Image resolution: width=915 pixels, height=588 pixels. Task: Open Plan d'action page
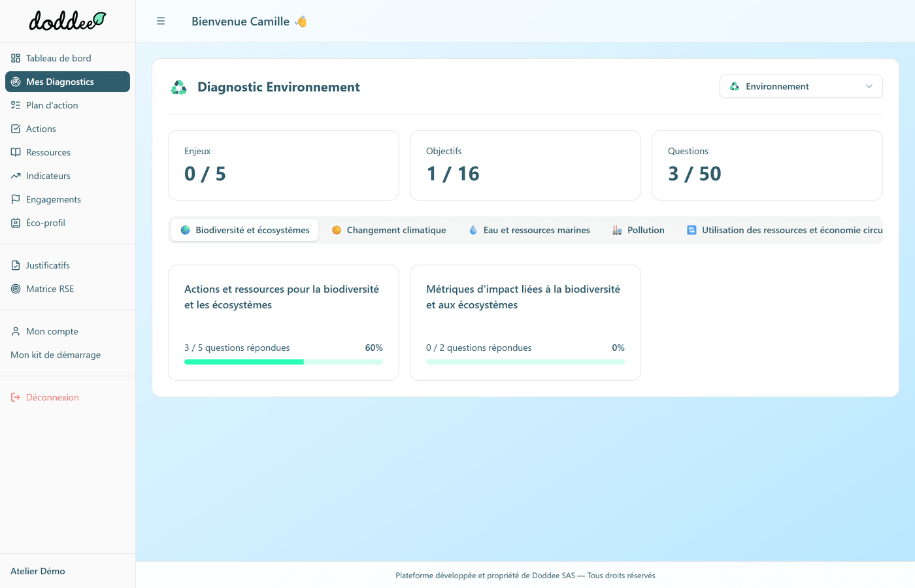[x=67, y=105]
